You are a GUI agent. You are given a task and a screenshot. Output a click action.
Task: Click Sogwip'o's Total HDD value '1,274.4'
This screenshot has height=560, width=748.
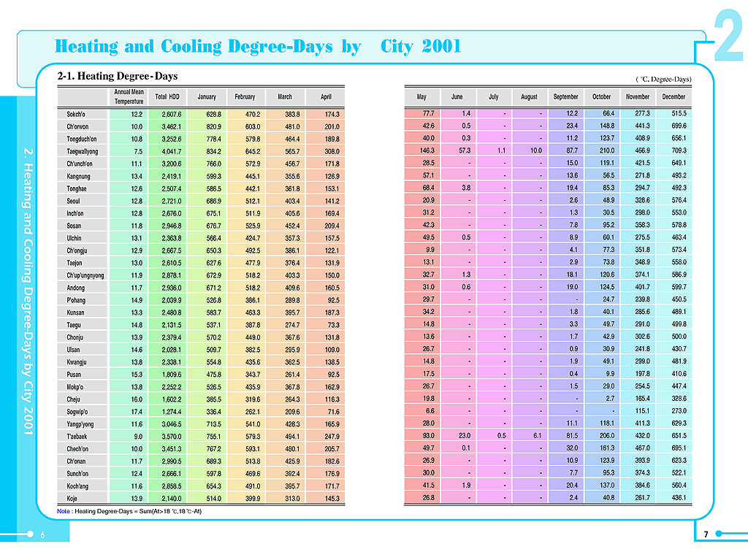pyautogui.click(x=171, y=412)
